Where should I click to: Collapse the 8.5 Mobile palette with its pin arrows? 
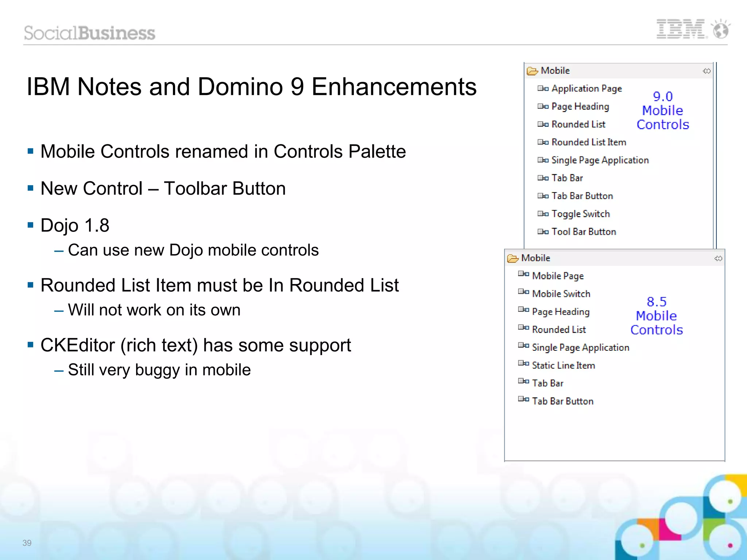coord(718,258)
